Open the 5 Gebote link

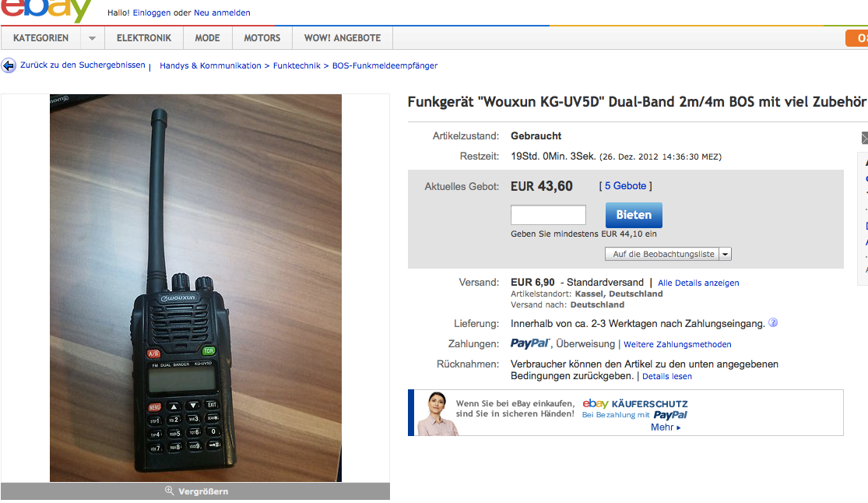(626, 186)
